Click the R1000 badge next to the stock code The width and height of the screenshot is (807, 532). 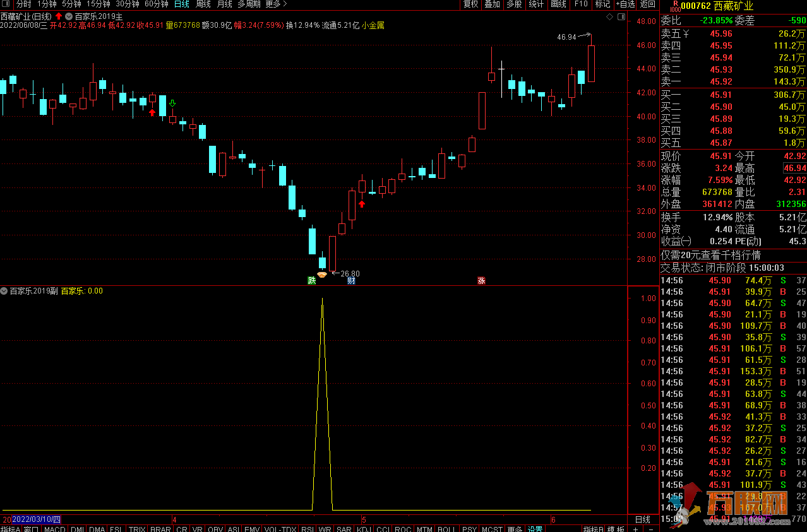click(x=674, y=6)
